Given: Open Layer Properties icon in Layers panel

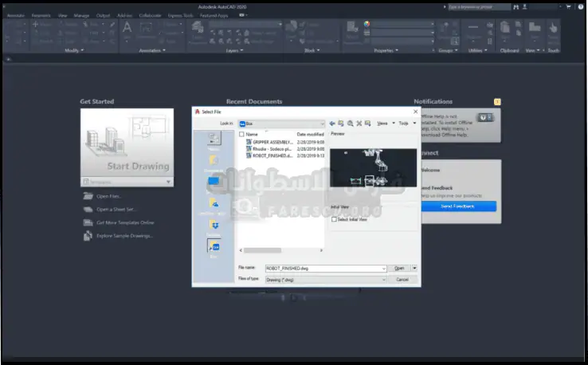Looking at the screenshot, I should (198, 28).
